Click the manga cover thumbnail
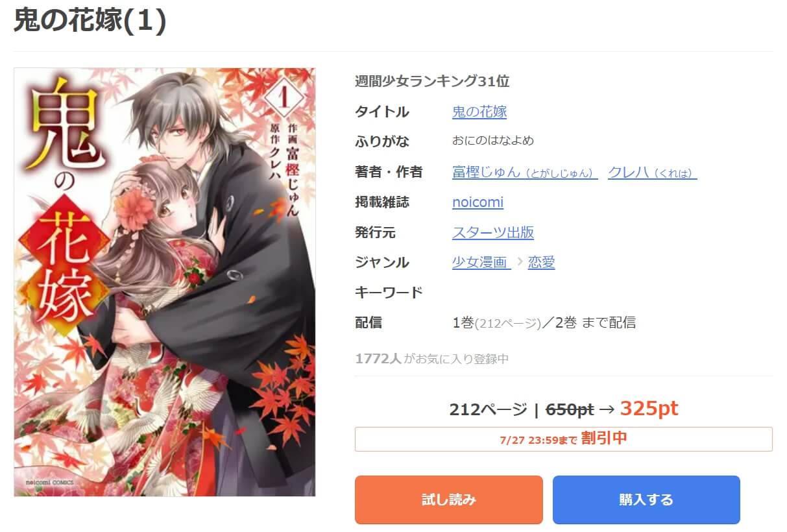Image resolution: width=787 pixels, height=532 pixels. tap(165, 282)
